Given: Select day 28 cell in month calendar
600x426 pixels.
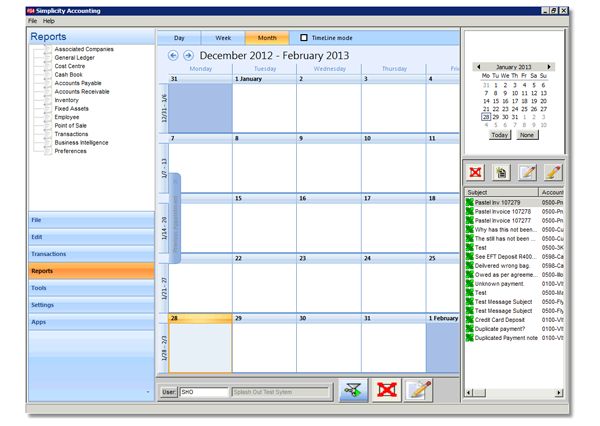Looking at the screenshot, I should point(200,343).
